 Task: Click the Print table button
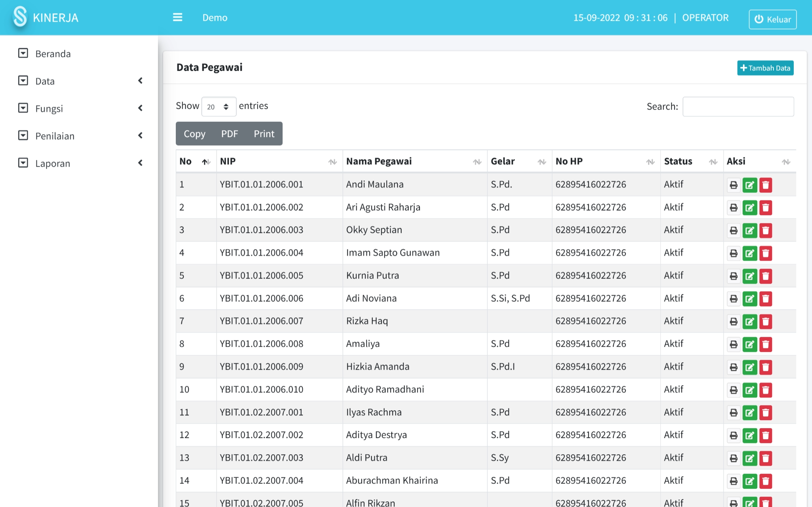pyautogui.click(x=264, y=134)
